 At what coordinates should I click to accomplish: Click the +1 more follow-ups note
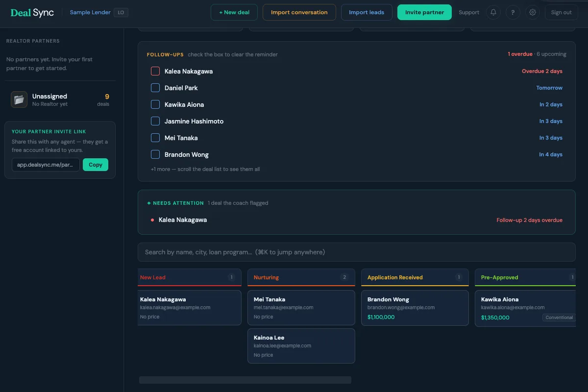[x=205, y=169]
